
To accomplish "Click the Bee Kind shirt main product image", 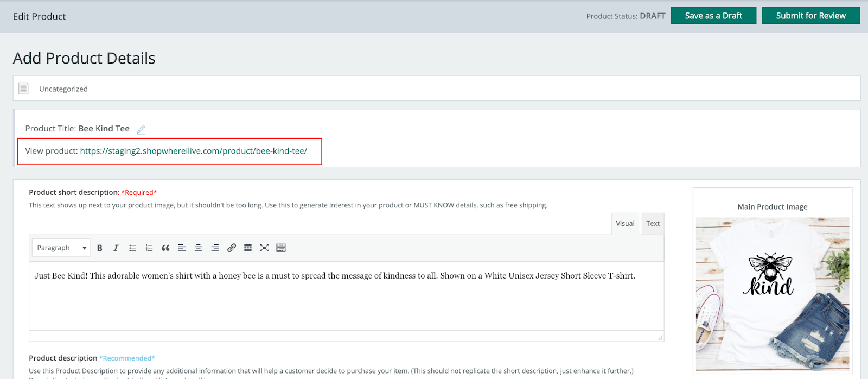I will click(772, 293).
